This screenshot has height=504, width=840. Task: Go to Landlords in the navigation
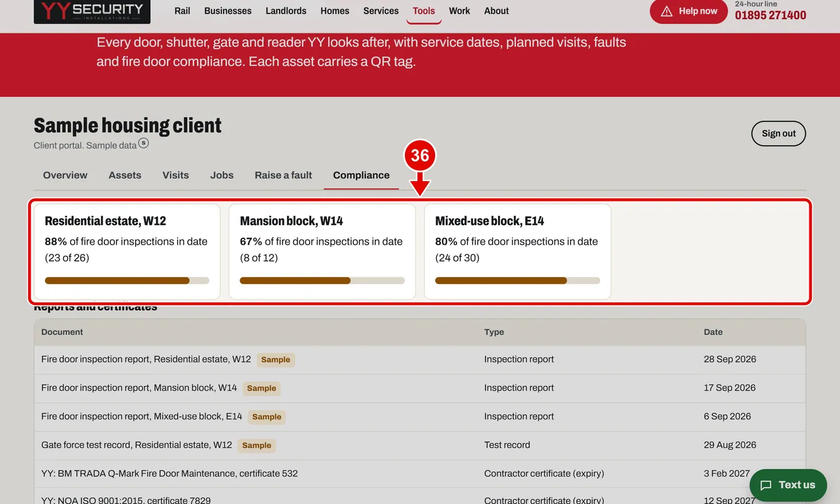286,11
